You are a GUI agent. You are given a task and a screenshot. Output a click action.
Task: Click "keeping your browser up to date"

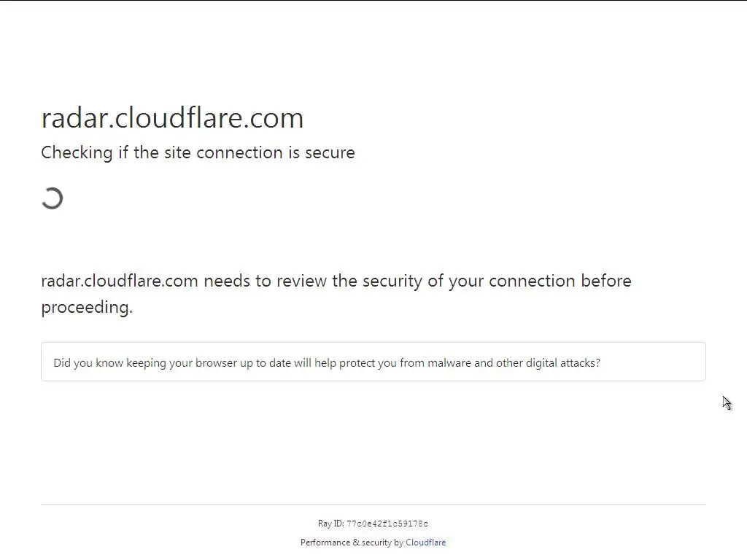tap(208, 363)
